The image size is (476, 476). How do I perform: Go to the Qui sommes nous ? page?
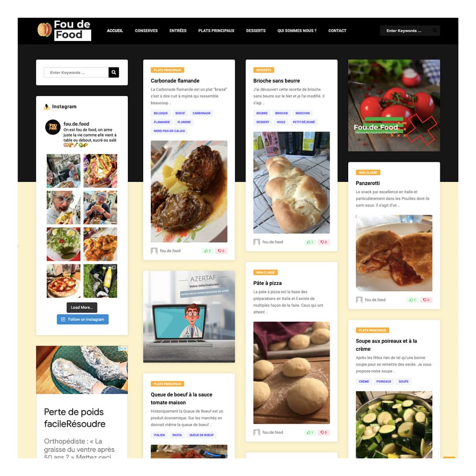tap(297, 31)
